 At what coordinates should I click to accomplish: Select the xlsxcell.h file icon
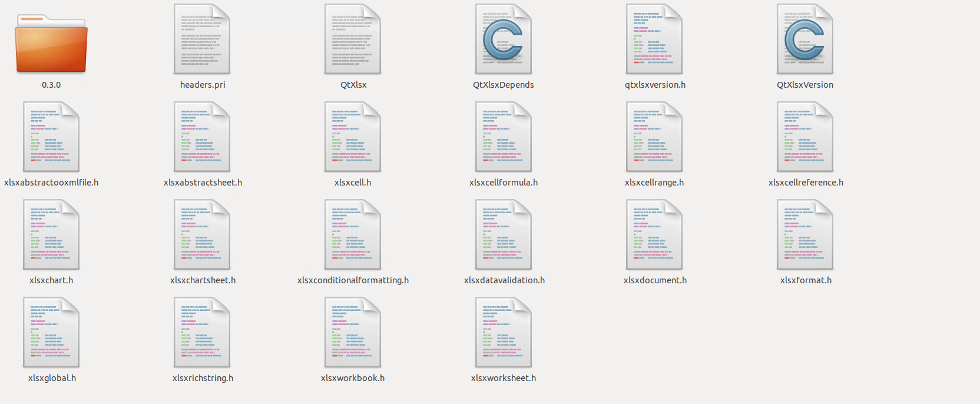tap(353, 137)
